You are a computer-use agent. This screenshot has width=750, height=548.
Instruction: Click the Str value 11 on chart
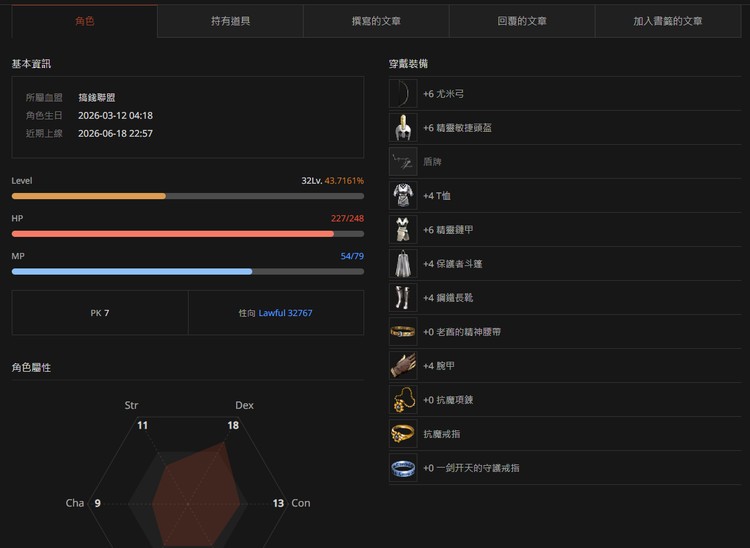[143, 425]
